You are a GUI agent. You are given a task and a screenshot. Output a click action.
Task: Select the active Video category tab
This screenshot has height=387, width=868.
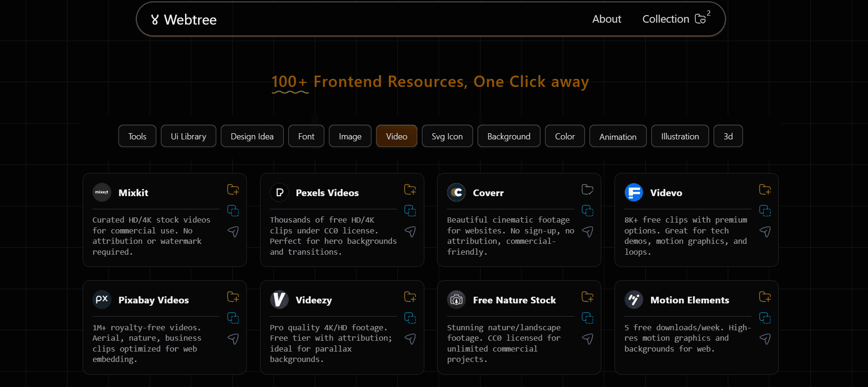[396, 136]
